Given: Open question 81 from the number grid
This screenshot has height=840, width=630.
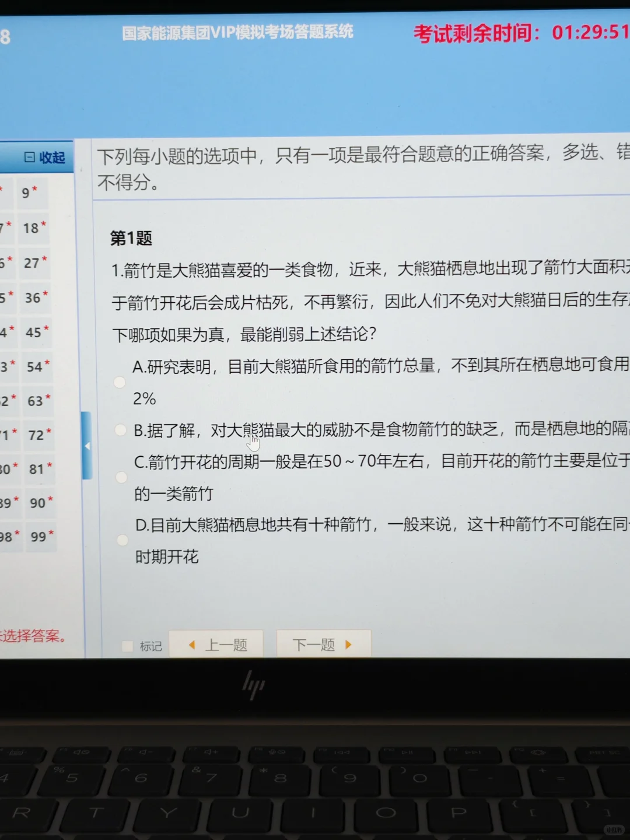Looking at the screenshot, I should (x=36, y=468).
